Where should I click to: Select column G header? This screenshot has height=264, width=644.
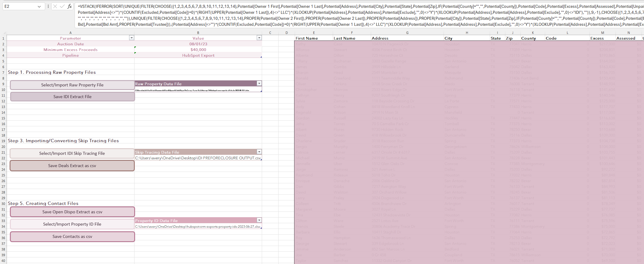click(407, 33)
